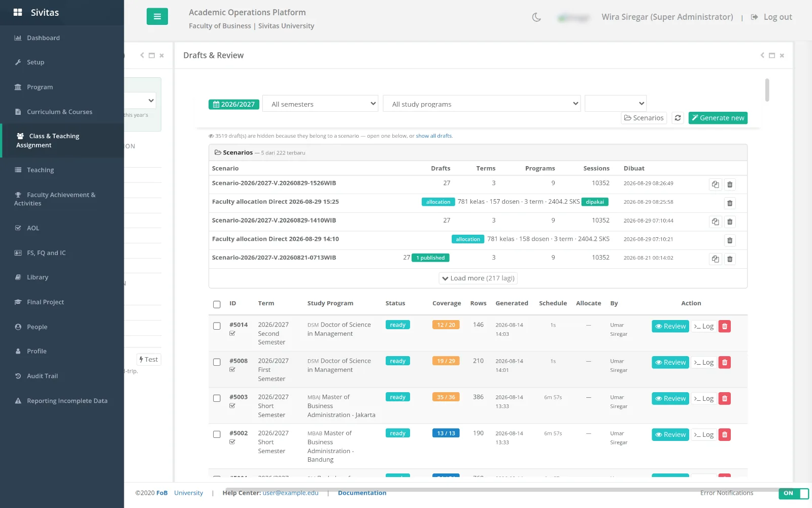Click the Sivitas grid logo icon

pos(18,12)
